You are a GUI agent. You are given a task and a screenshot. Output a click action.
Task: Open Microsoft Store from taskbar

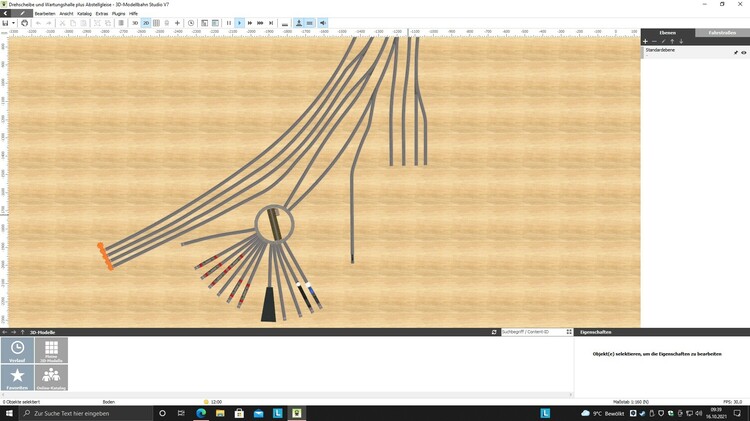(239, 413)
